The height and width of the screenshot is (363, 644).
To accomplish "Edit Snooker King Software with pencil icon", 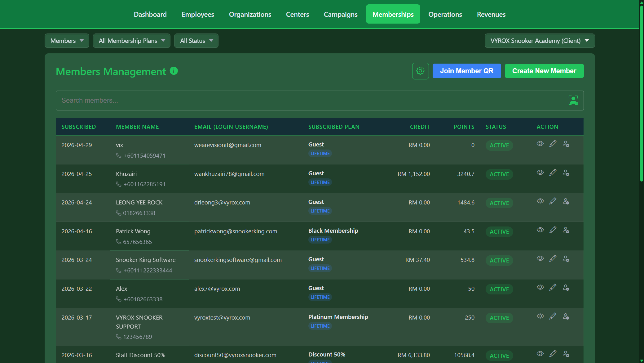I will 553,258.
